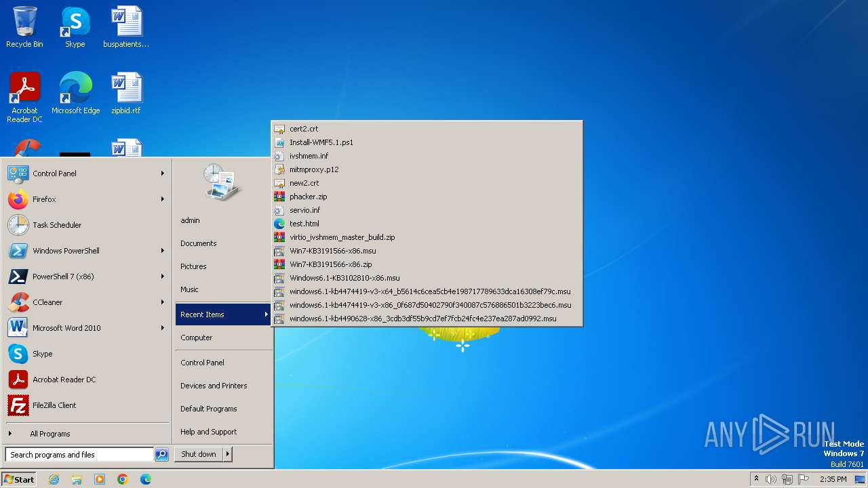Open Devices and Printers
Viewport: 868px width, 488px height.
pyautogui.click(x=223, y=386)
